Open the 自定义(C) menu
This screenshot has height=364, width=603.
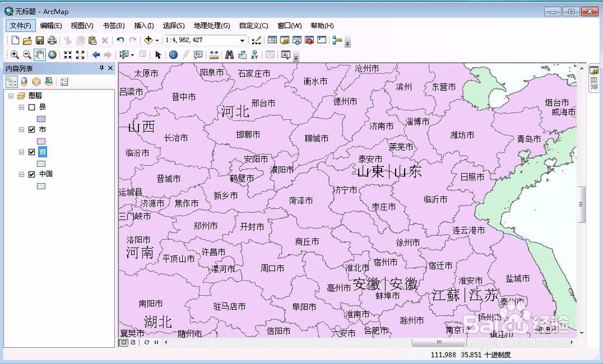(x=253, y=25)
